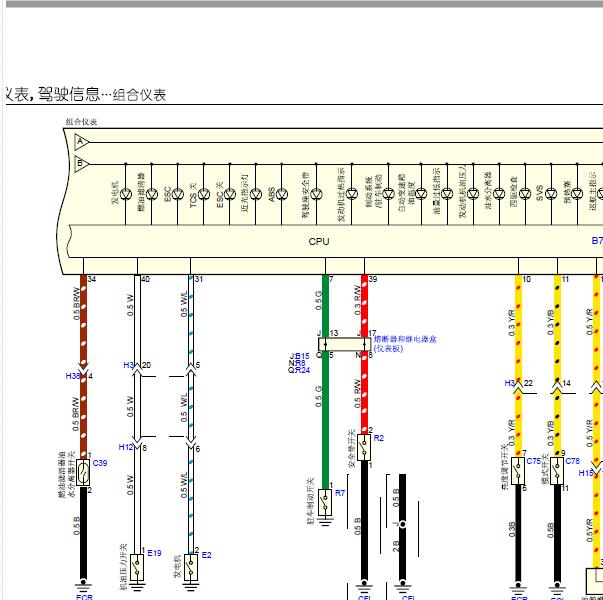Click the triangle marker labeled A

[x=81, y=142]
